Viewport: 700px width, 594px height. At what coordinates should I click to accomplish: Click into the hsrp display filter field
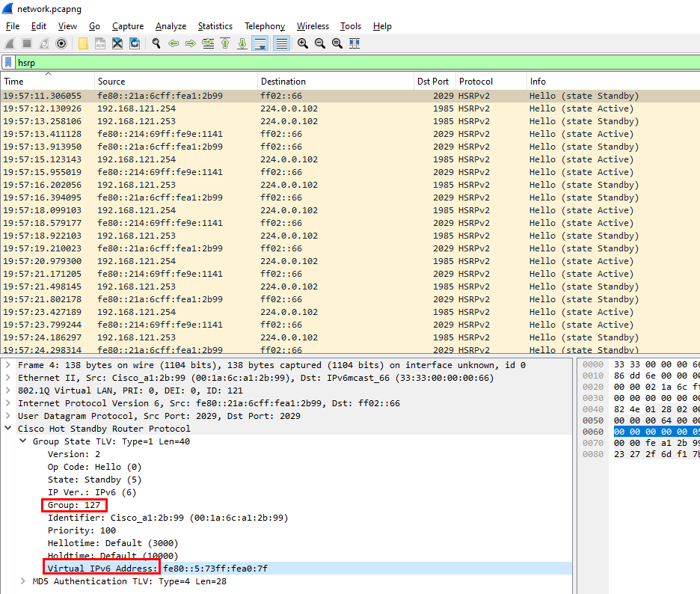point(299,63)
